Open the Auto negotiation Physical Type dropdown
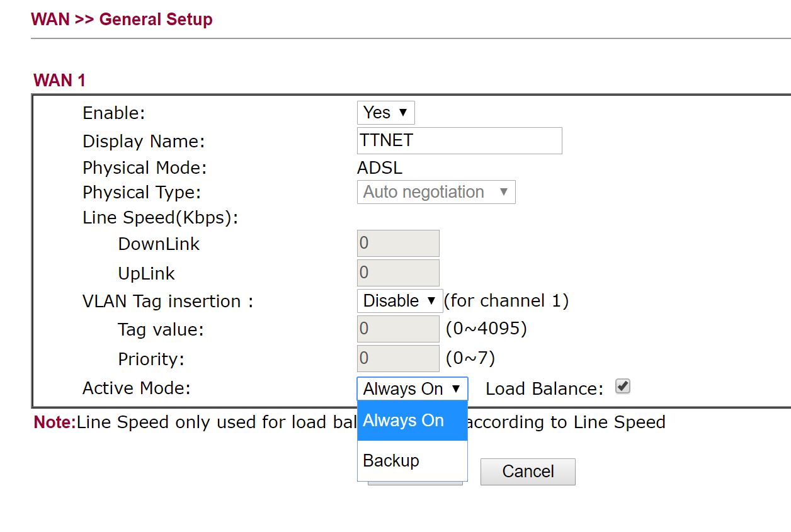Viewport: 791px width, 532px height. (x=436, y=192)
